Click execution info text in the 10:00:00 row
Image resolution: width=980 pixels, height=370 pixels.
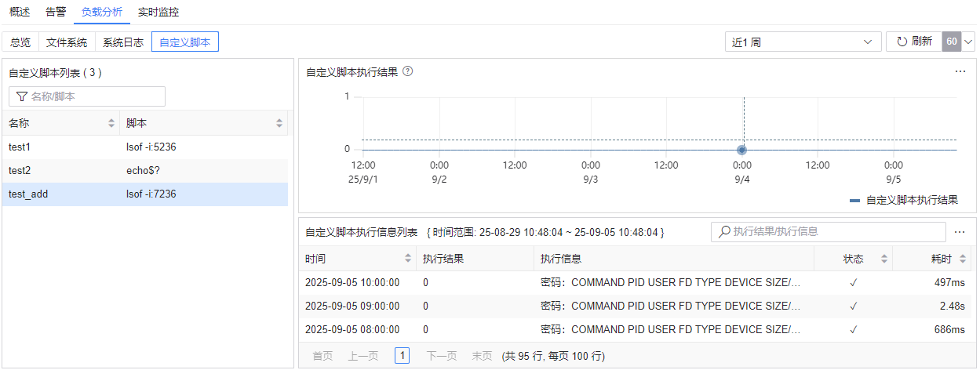tap(671, 282)
